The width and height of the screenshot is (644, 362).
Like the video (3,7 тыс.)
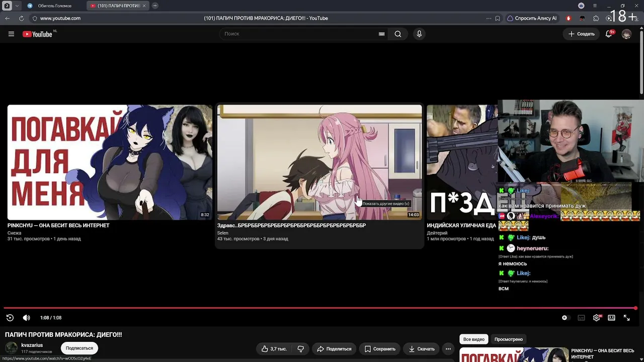274,349
